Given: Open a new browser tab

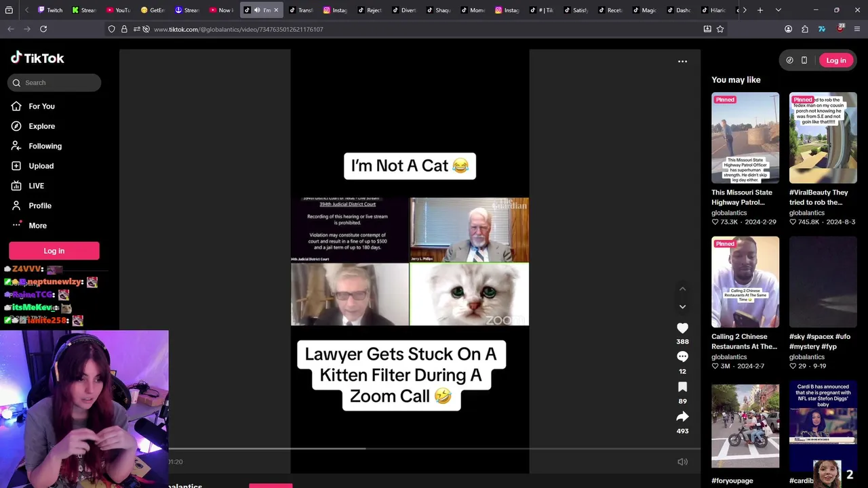Looking at the screenshot, I should (x=760, y=10).
